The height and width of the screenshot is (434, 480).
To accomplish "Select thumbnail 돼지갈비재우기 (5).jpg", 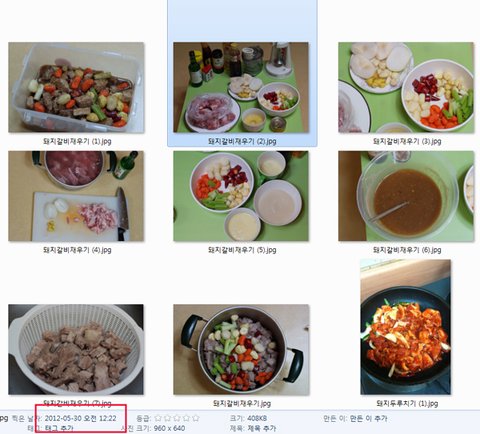I will [x=241, y=196].
